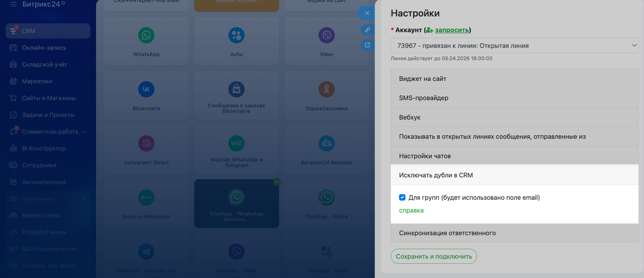Viewport: 644px width, 278px height.
Task: Open CRM in the sidebar menu
Action: [x=48, y=31]
